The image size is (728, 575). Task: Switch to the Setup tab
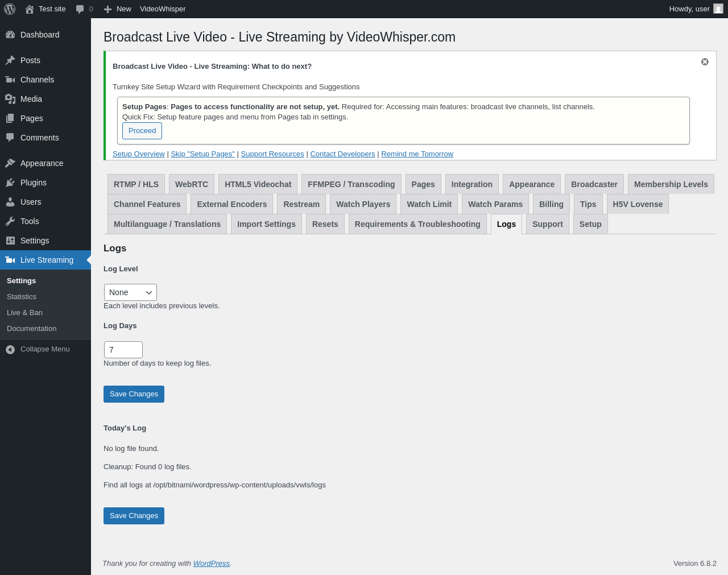point(590,224)
